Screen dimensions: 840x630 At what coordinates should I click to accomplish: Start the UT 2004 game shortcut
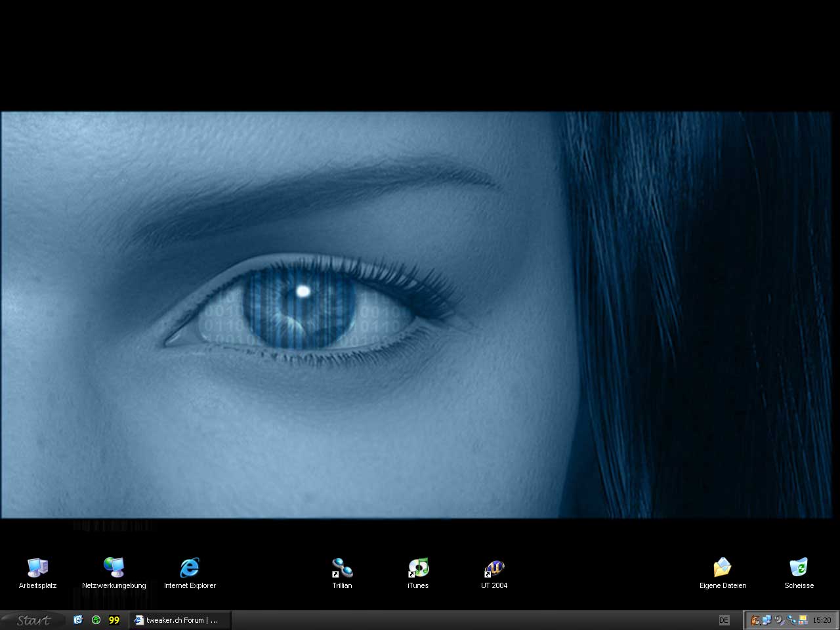[x=494, y=568]
